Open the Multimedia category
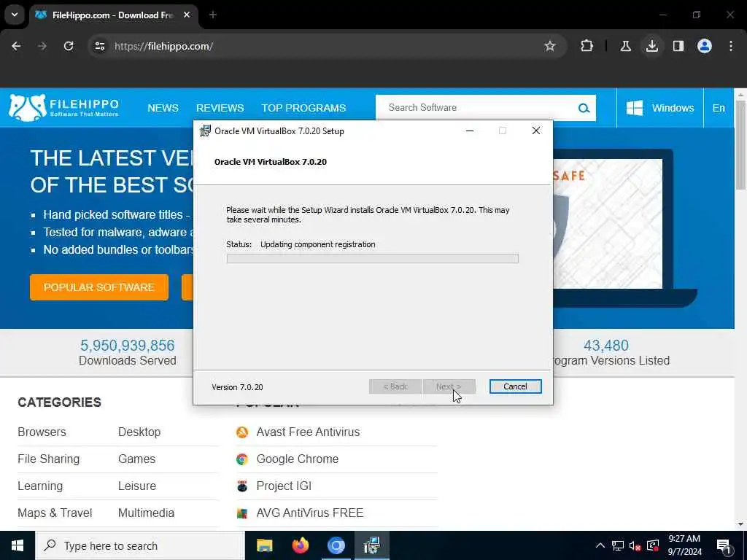The width and height of the screenshot is (747, 560). point(146,513)
